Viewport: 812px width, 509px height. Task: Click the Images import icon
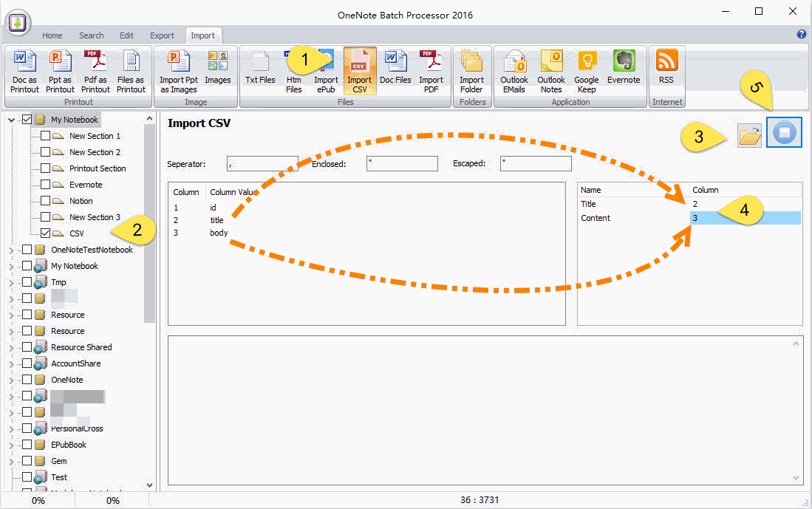(x=217, y=67)
